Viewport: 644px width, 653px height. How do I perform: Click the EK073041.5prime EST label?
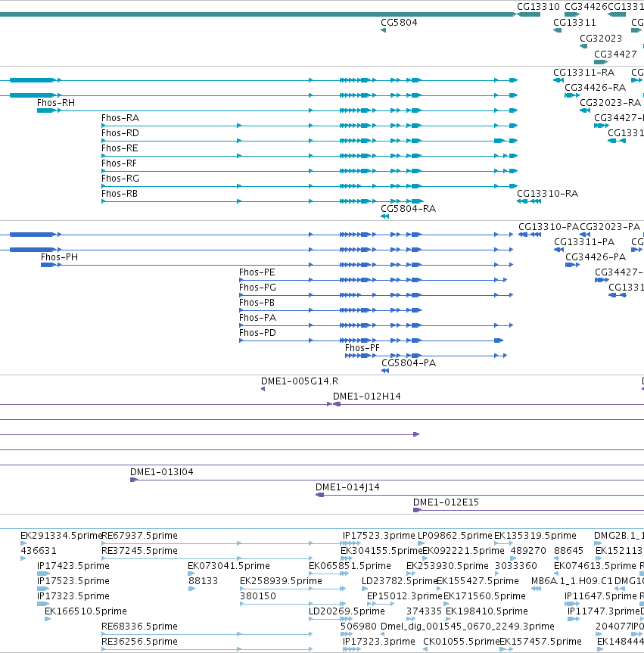(x=229, y=566)
